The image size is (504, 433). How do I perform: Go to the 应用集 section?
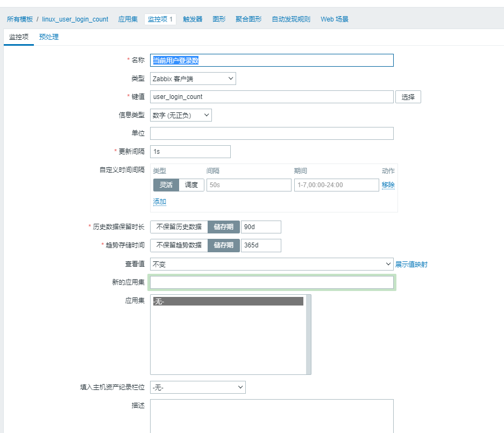pos(128,19)
